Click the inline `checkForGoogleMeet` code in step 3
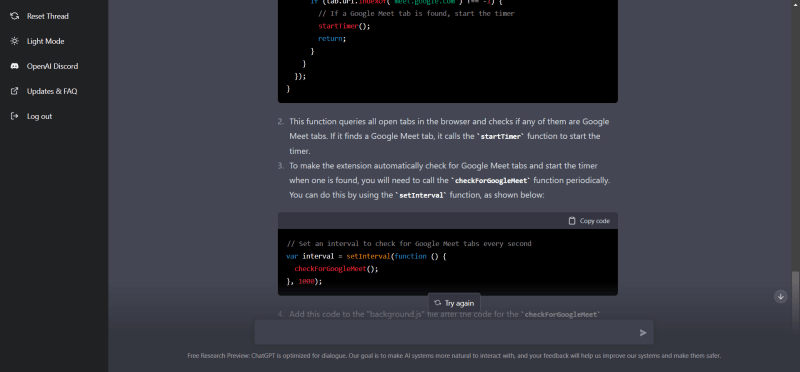 pyautogui.click(x=491, y=181)
